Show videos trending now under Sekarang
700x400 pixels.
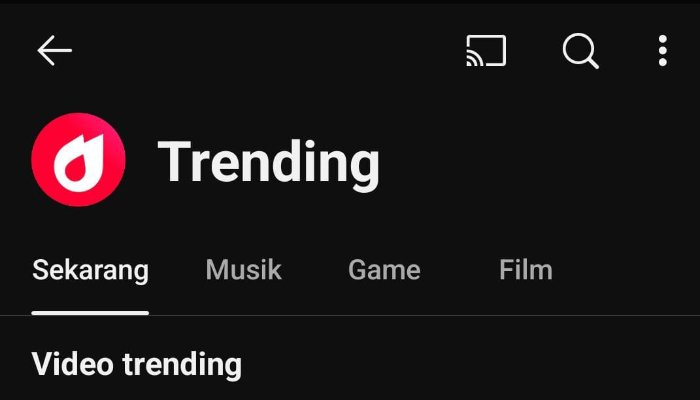pos(90,269)
